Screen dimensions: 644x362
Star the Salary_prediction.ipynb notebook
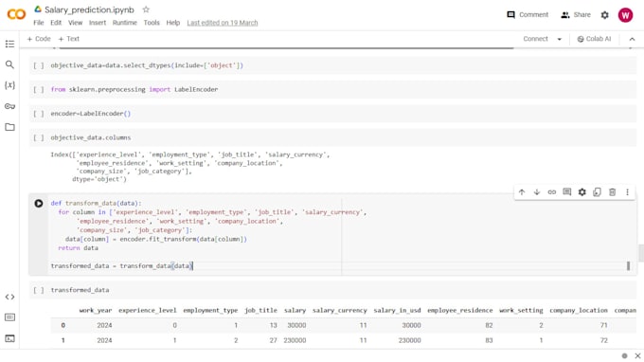(x=146, y=9)
